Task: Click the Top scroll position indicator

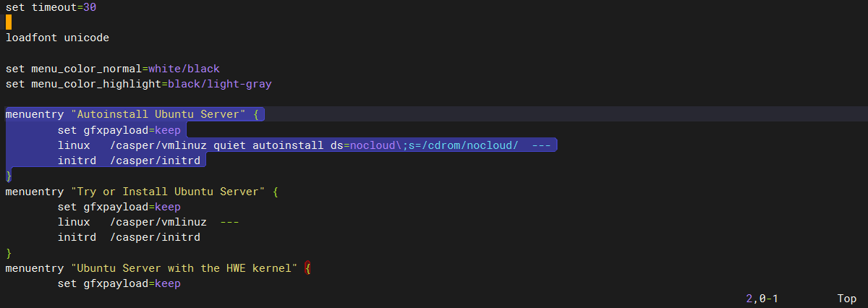Action: 847,299
